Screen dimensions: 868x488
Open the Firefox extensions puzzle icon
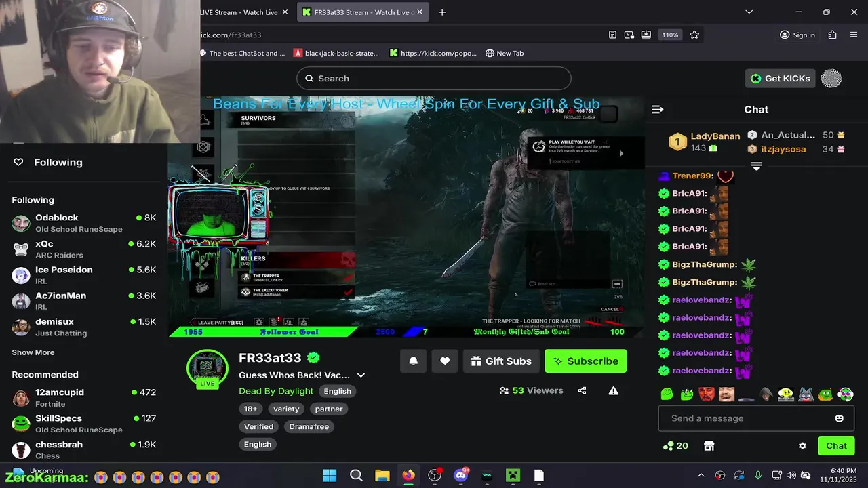[832, 35]
